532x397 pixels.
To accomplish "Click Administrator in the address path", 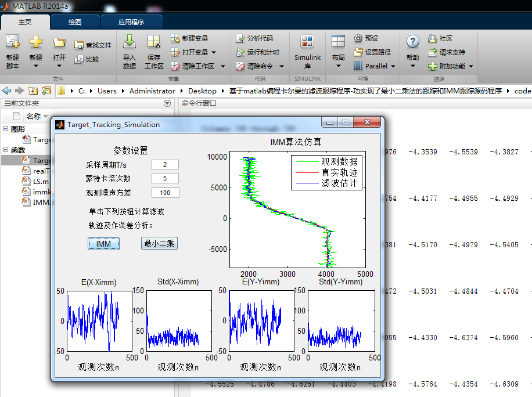I will [x=152, y=91].
